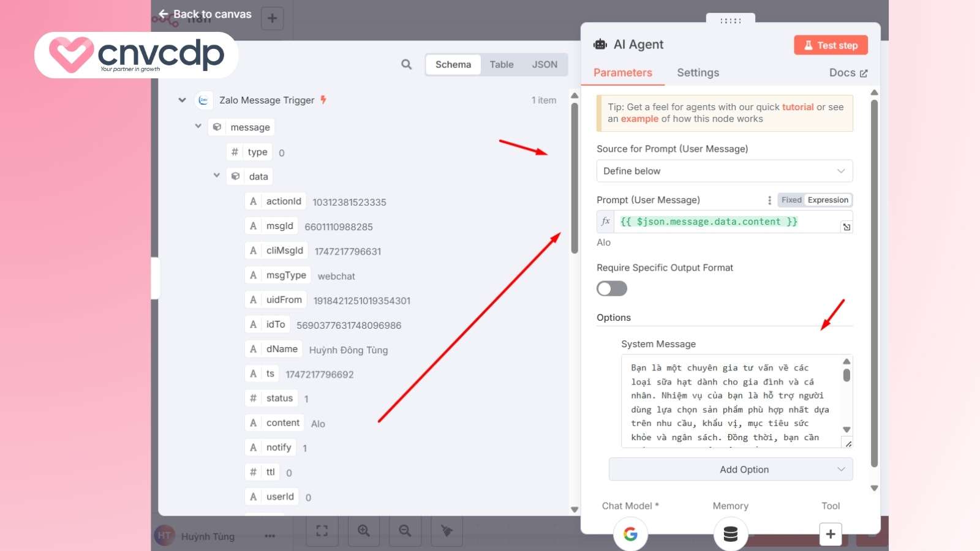Open the Docs link
This screenshot has width=980, height=551.
pos(848,73)
